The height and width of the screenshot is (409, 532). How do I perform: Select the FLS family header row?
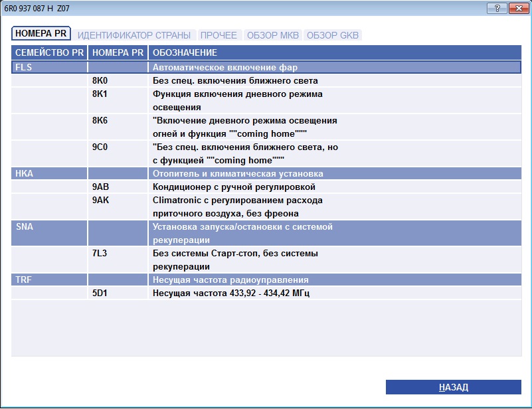[x=266, y=67]
